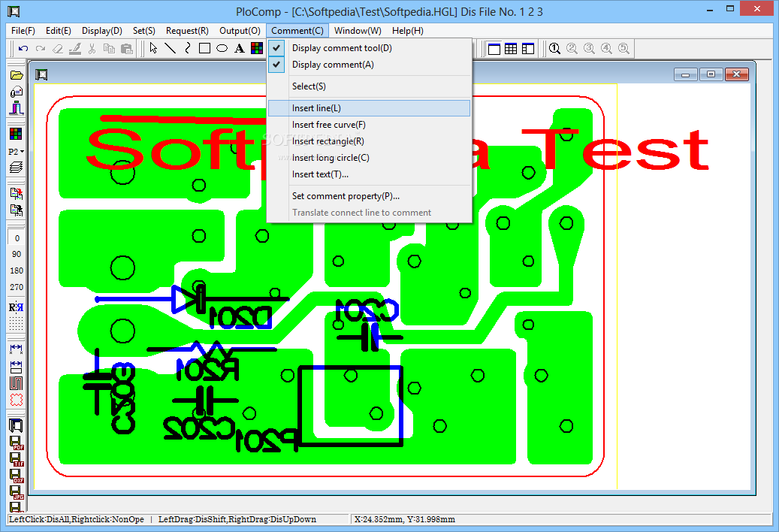Click the width dimension measure icon
The width and height of the screenshot is (779, 532).
(17, 349)
